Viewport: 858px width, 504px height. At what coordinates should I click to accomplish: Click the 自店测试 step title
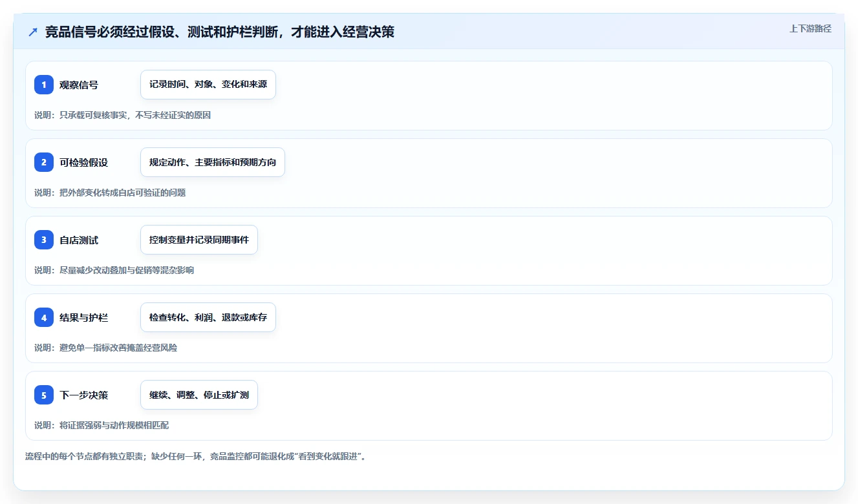coord(79,240)
